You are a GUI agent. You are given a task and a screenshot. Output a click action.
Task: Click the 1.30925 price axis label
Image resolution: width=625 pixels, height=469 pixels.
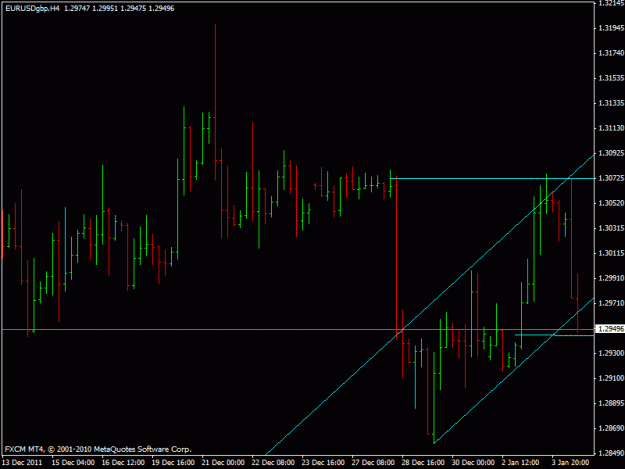tap(611, 153)
